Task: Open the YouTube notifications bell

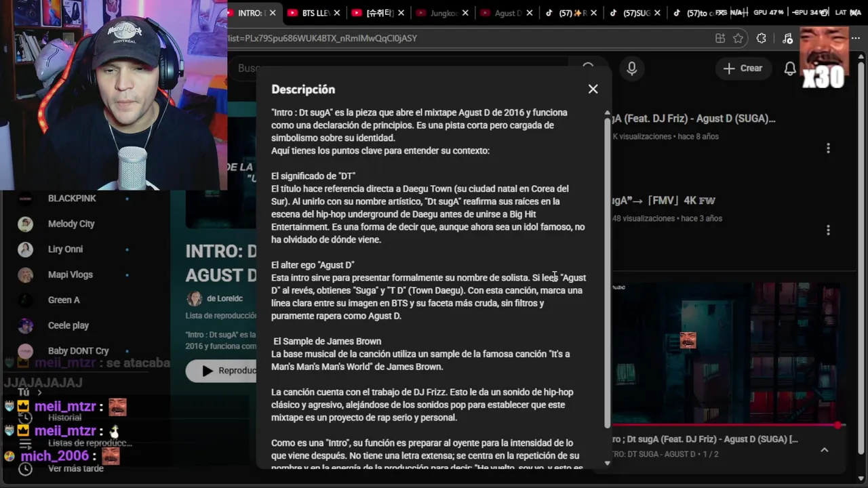Action: pos(790,68)
